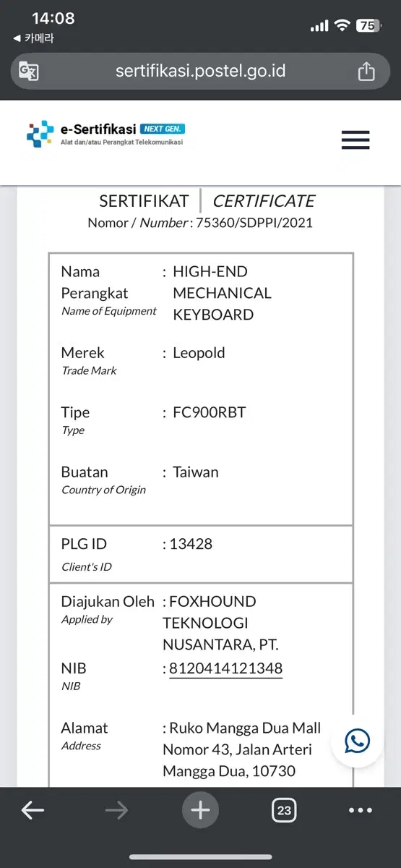The width and height of the screenshot is (401, 868).
Task: Open the WhatsApp chat bubble
Action: pos(357,741)
